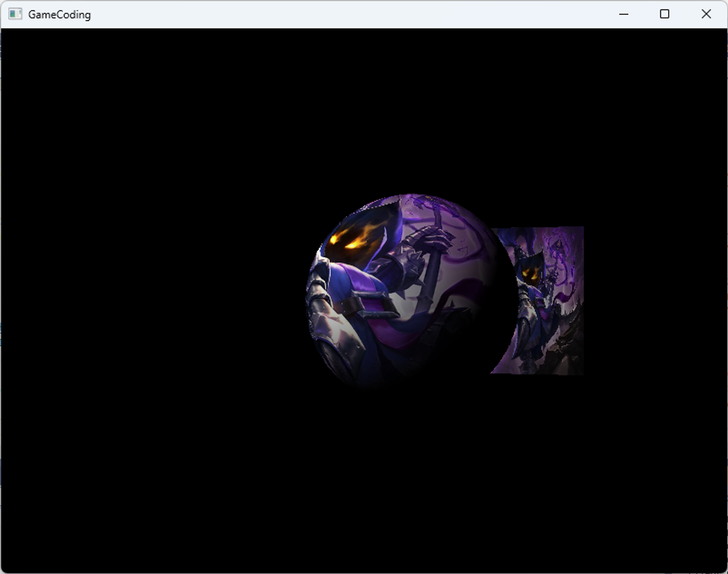This screenshot has width=728, height=574.
Task: Click the GameCoding window title text
Action: [59, 15]
